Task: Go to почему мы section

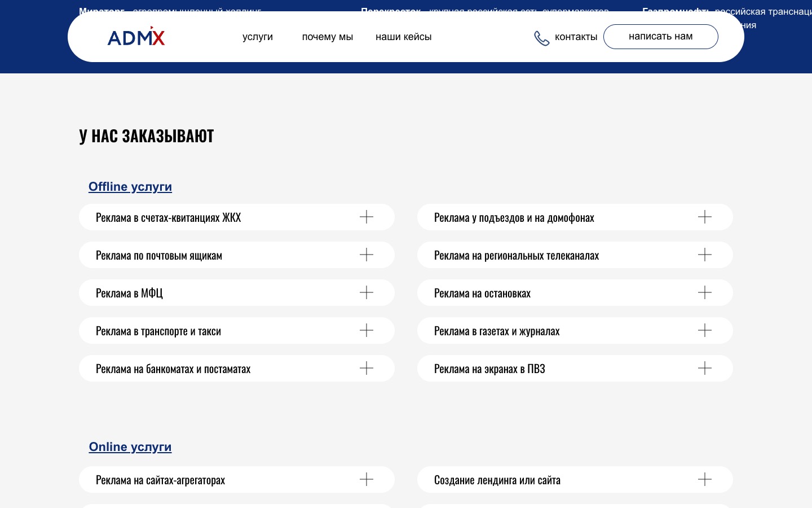Action: (328, 37)
